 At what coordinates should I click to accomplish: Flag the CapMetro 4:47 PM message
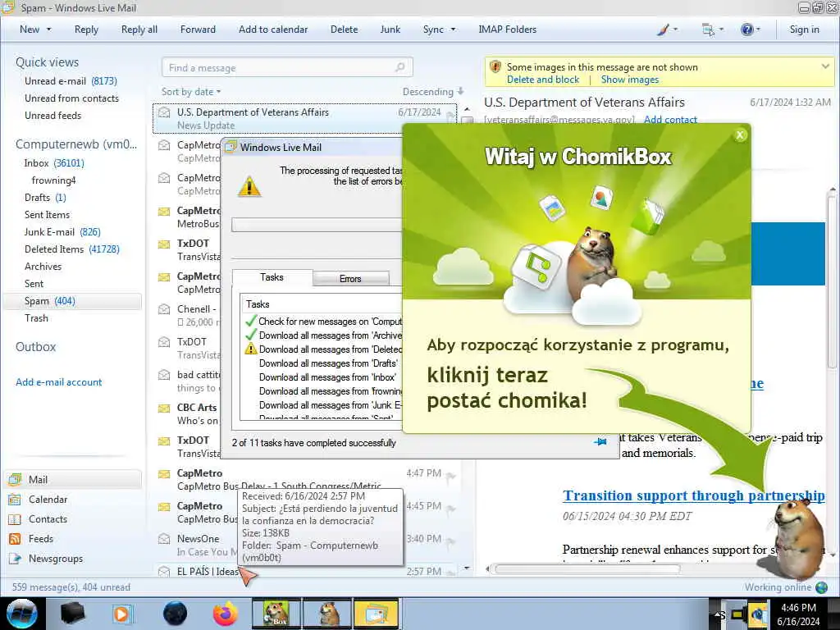click(450, 477)
